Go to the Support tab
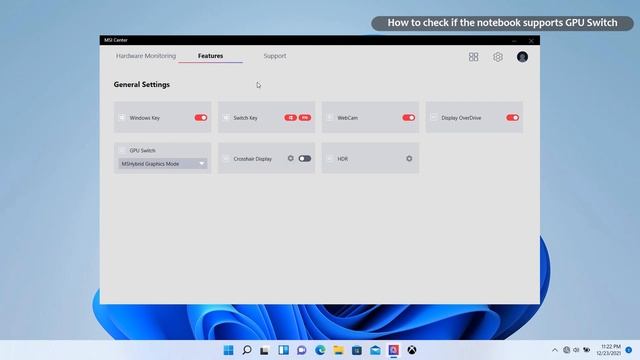This screenshot has height=360, width=640. [275, 56]
